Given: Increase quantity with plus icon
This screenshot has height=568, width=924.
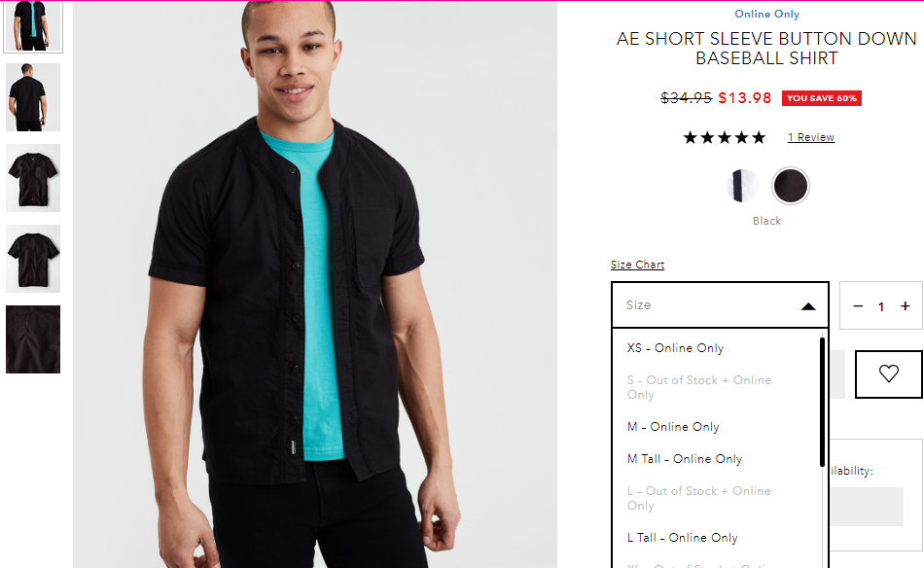Looking at the screenshot, I should pos(906,305).
